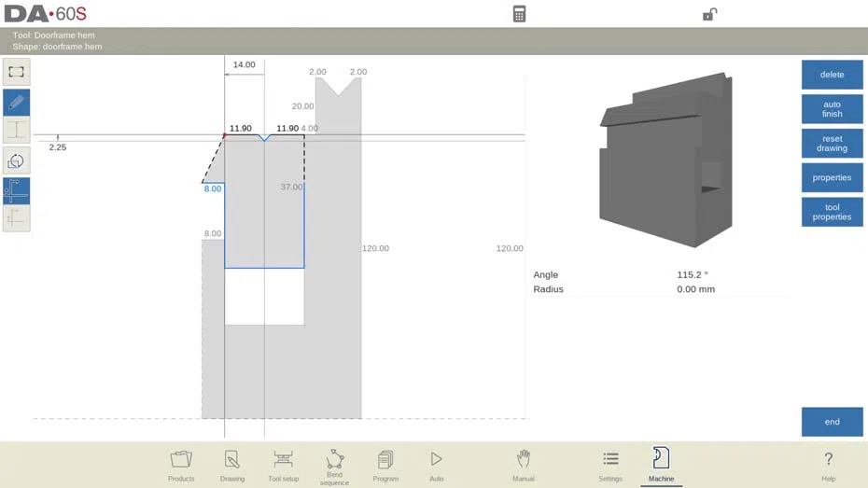Click the Angle value 115.2°

point(692,274)
